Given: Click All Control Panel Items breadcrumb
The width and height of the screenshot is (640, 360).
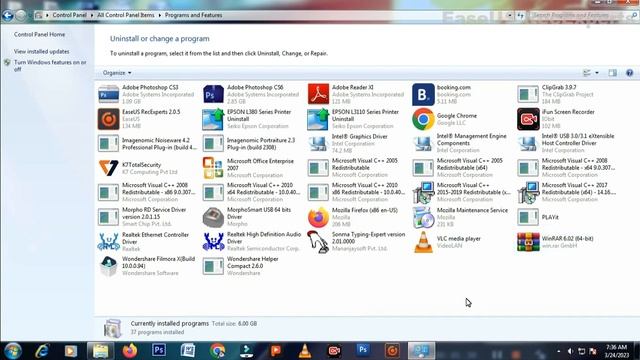Looking at the screenshot, I should tap(126, 15).
